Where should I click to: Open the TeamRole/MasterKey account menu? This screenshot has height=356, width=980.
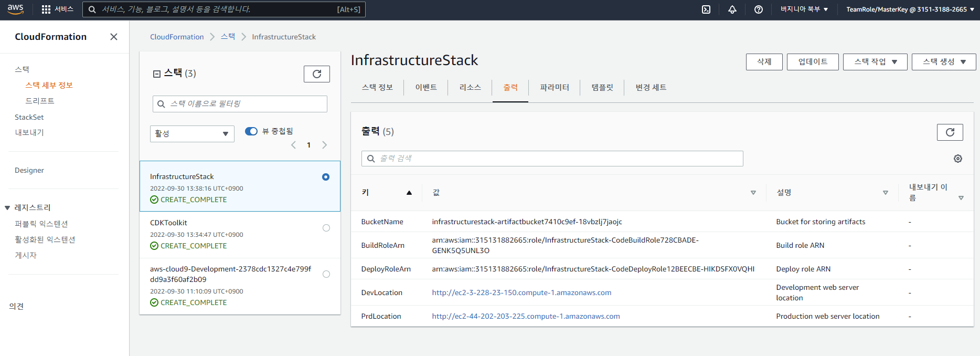(x=910, y=9)
